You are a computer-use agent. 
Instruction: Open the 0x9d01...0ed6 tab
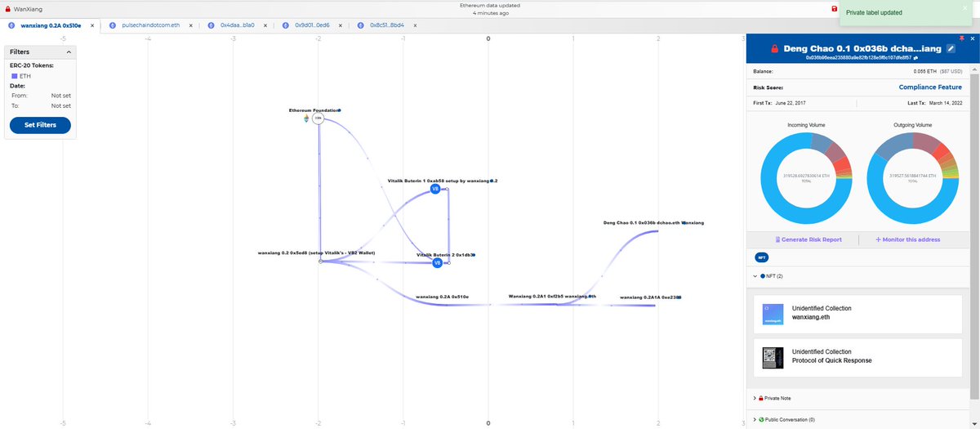click(x=310, y=25)
